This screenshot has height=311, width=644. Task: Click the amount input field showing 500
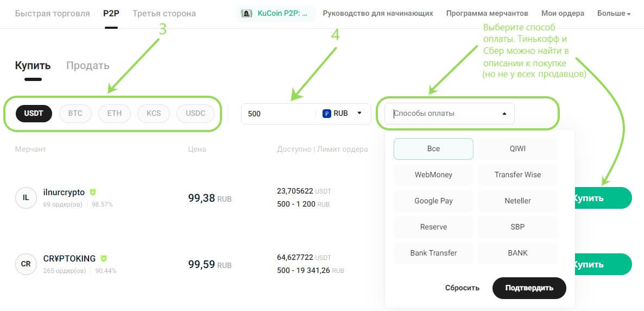277,114
